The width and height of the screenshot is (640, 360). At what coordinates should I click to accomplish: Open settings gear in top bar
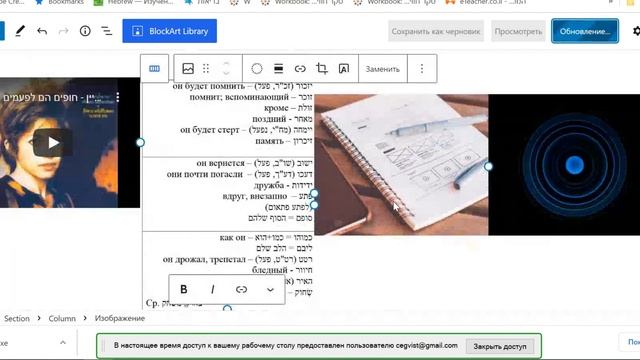click(636, 31)
